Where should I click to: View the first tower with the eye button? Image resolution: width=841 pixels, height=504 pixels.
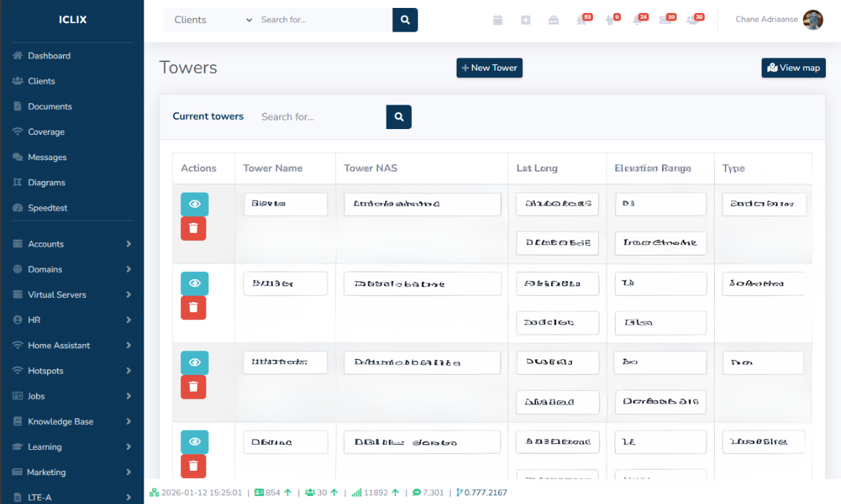click(194, 204)
